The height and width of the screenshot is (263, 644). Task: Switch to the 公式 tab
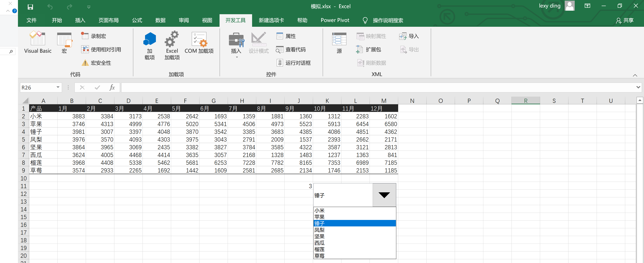click(x=137, y=20)
